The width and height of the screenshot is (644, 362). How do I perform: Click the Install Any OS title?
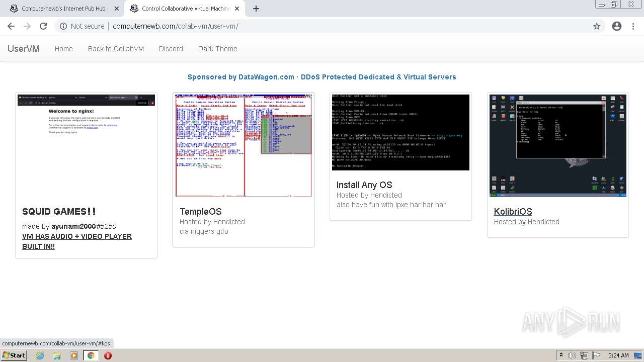click(x=364, y=185)
